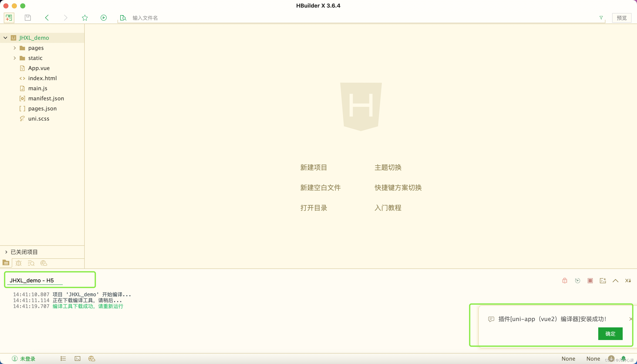Click the pages folder icon
This screenshot has width=637, height=364.
[x=22, y=48]
